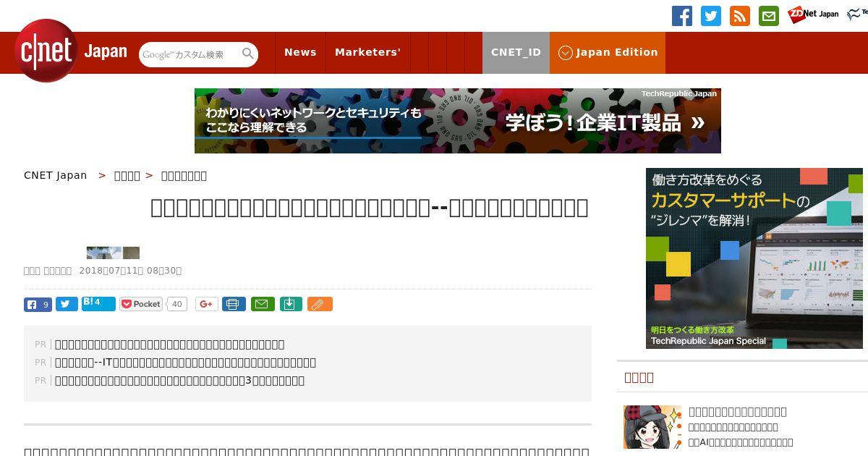Share article on Google Plus
The width and height of the screenshot is (868, 456).
coord(206,304)
